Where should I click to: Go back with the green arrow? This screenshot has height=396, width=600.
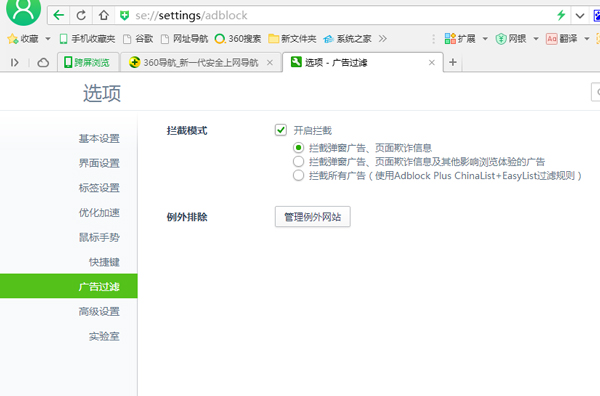click(59, 15)
